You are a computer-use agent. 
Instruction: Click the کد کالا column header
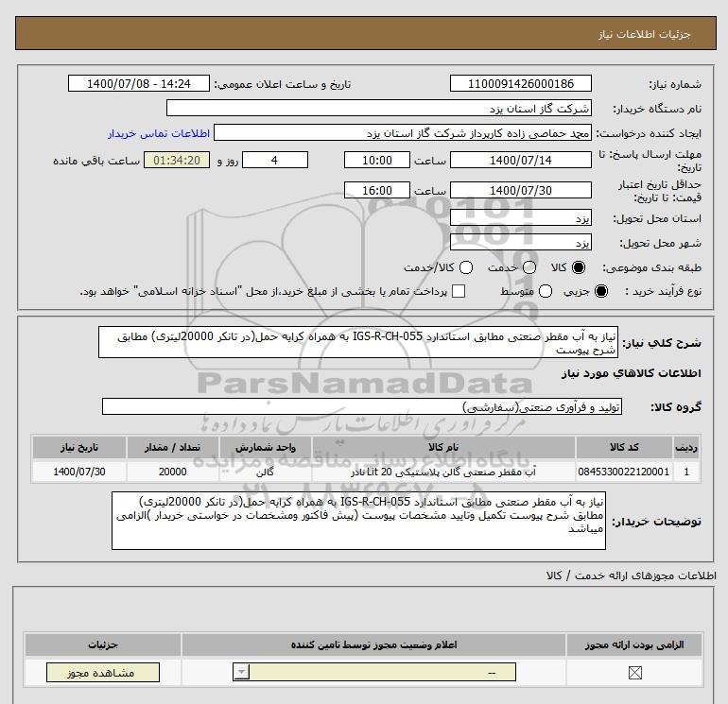click(624, 447)
